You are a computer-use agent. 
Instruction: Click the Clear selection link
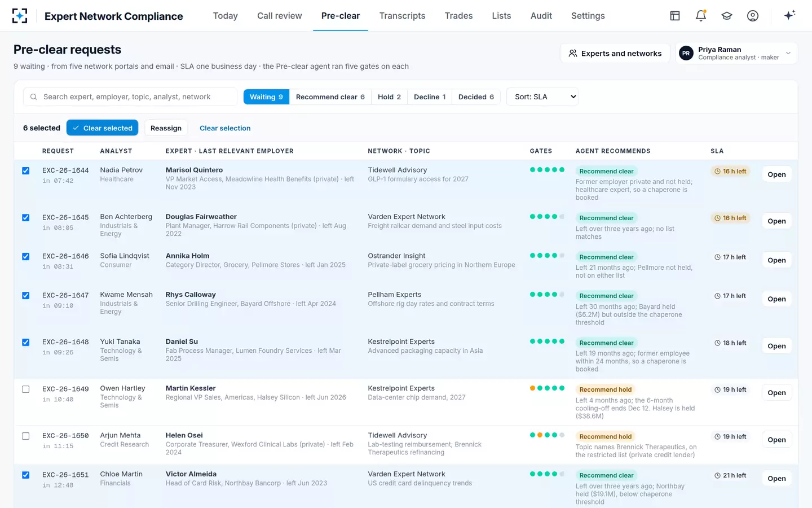coord(225,128)
